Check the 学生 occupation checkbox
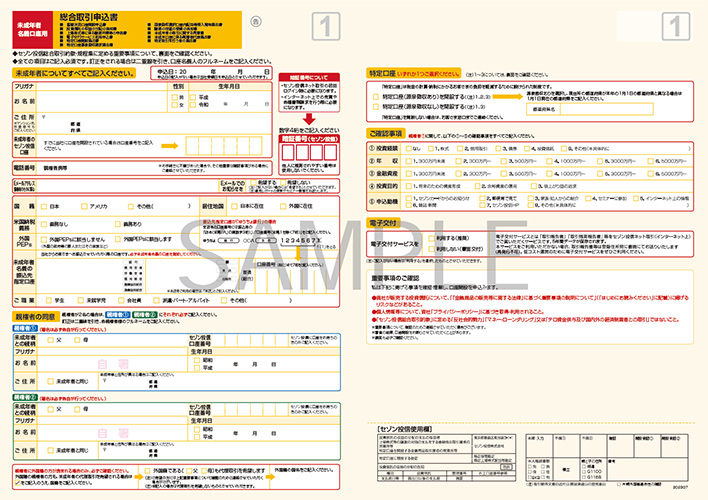Viewport: 708px width, 500px height. tap(46, 299)
